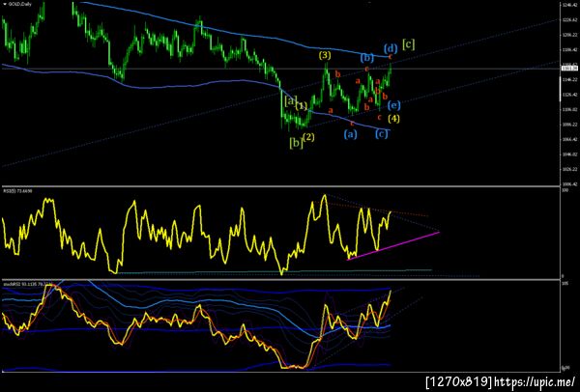Select the green [a] wave label

point(290,100)
